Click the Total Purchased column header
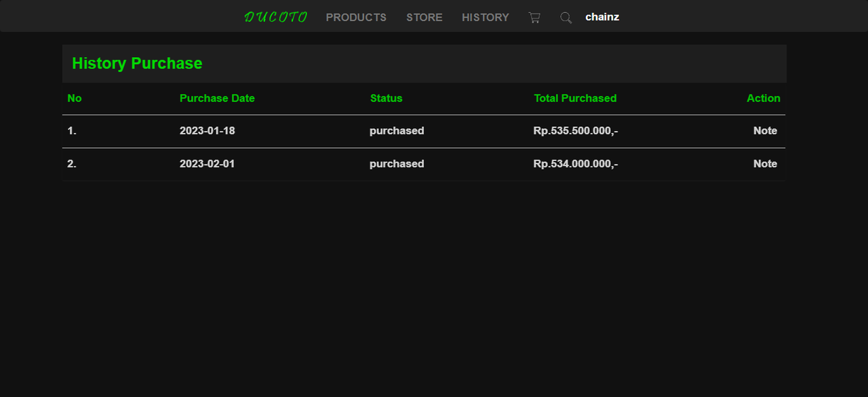 pos(575,98)
